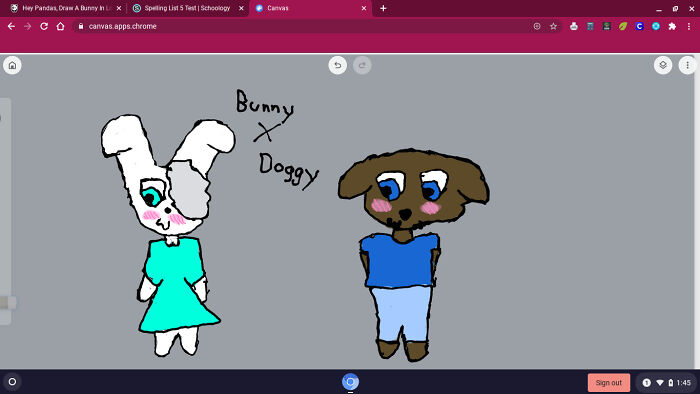This screenshot has height=394, width=700.
Task: Go back to the previous page
Action: [x=11, y=26]
